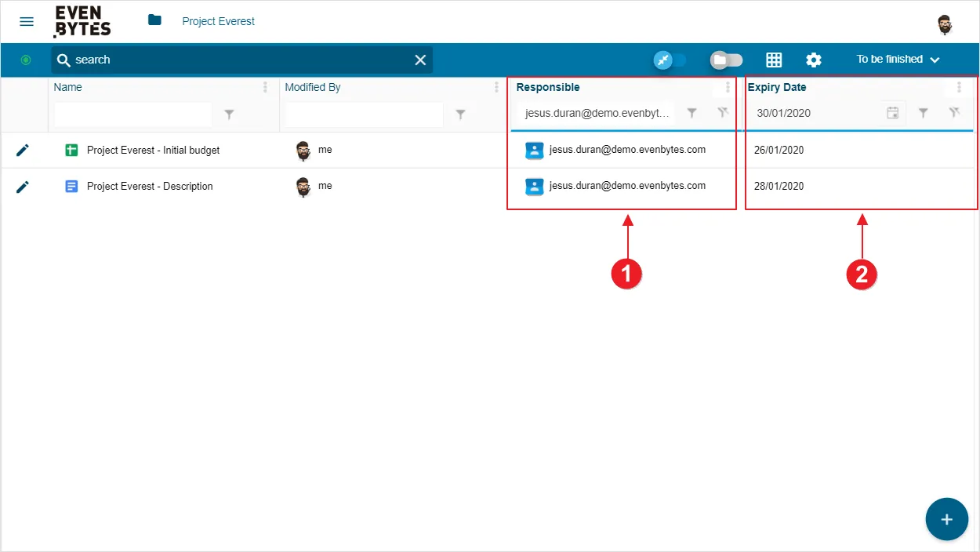Viewport: 980px width, 552px height.
Task: Edit the Description row with pencil
Action: (23, 186)
